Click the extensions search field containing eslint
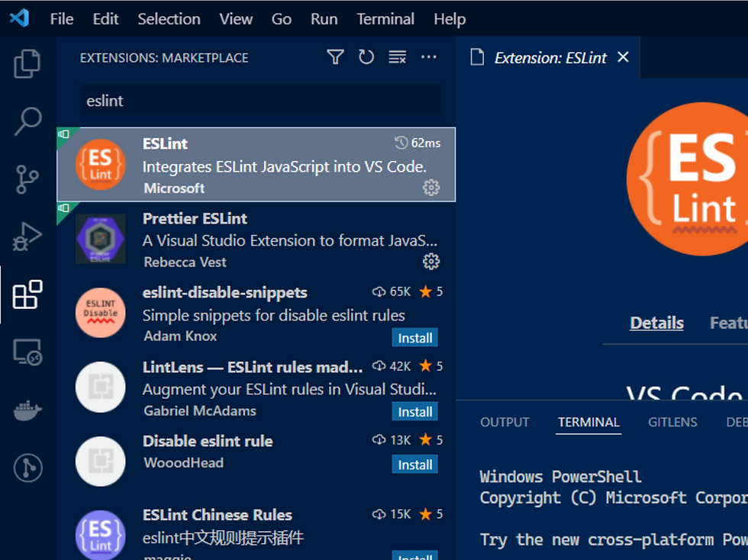 pos(261,101)
